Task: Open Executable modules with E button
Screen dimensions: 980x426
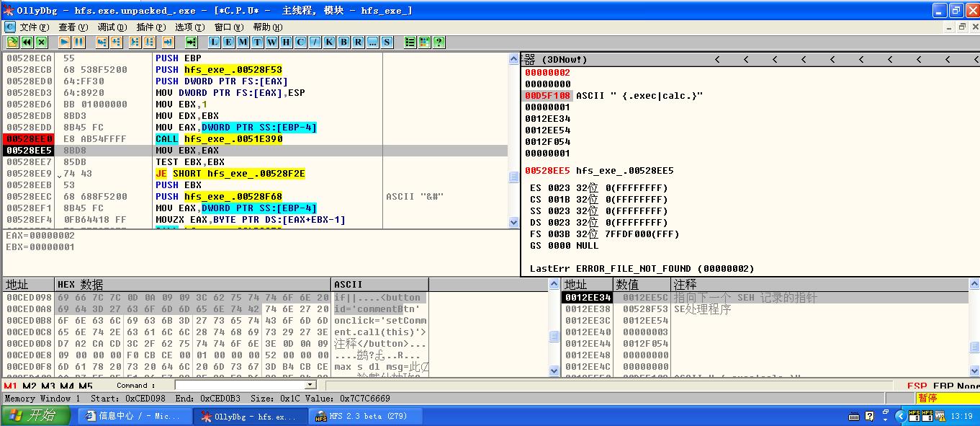Action: click(228, 43)
